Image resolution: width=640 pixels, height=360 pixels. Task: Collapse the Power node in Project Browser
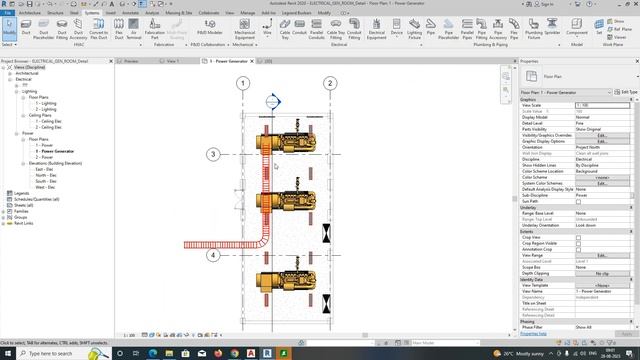tap(17, 133)
